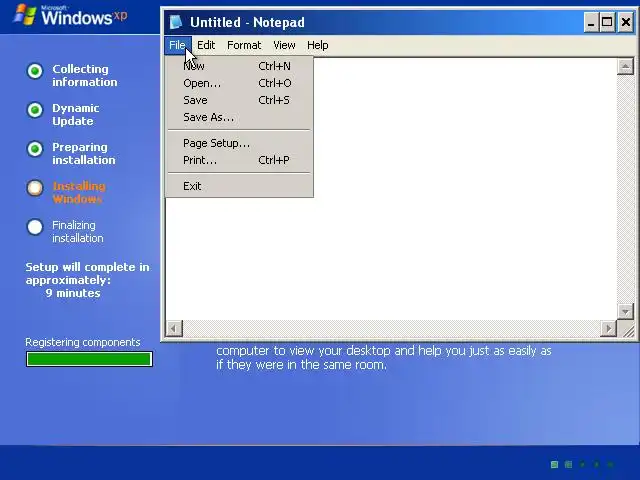640x480 pixels.
Task: Click the 'if they were in the same room.' text
Action: pos(301,364)
